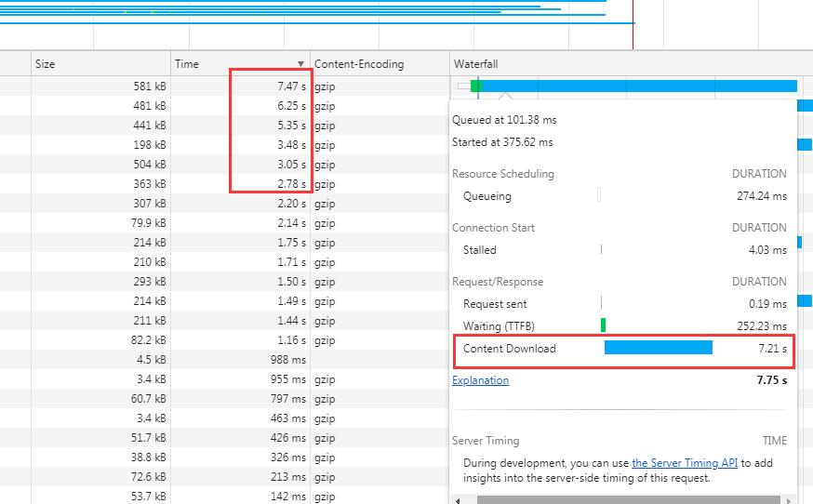
Task: Click the tooltip scrollbar left arrow
Action: (458, 500)
